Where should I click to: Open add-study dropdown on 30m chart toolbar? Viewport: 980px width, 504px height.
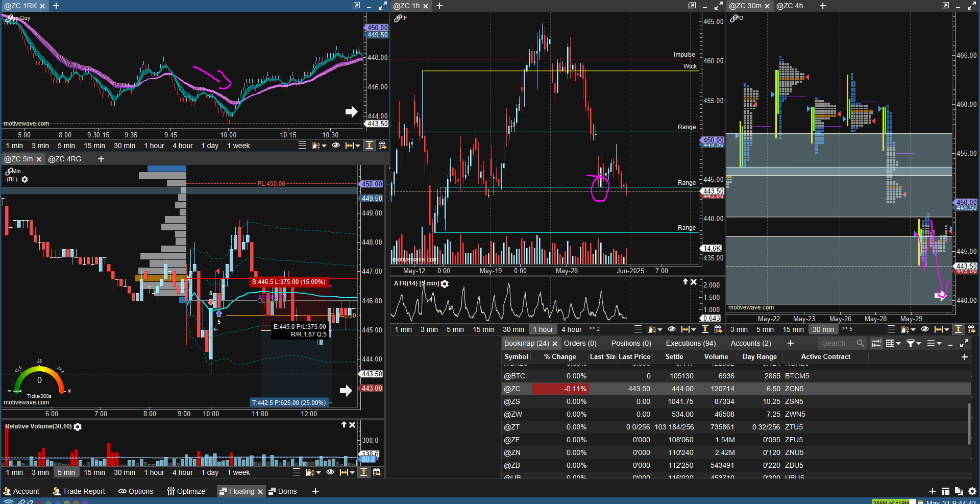tap(908, 329)
